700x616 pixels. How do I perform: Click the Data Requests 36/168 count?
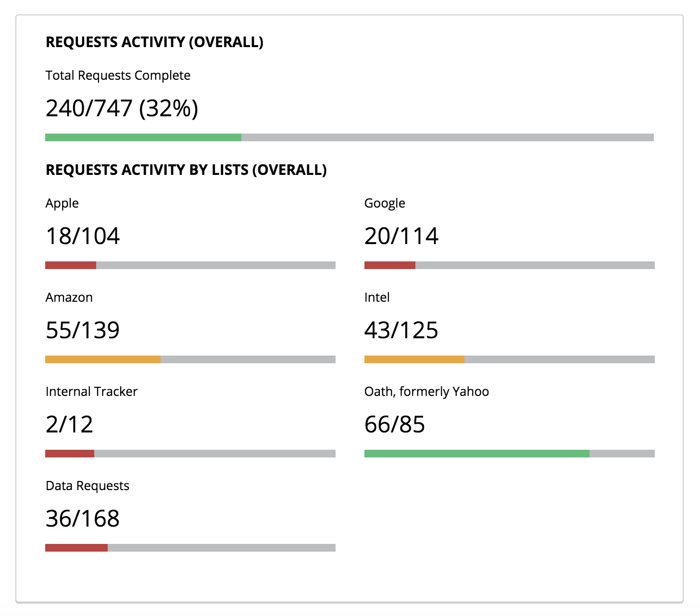pos(83,518)
